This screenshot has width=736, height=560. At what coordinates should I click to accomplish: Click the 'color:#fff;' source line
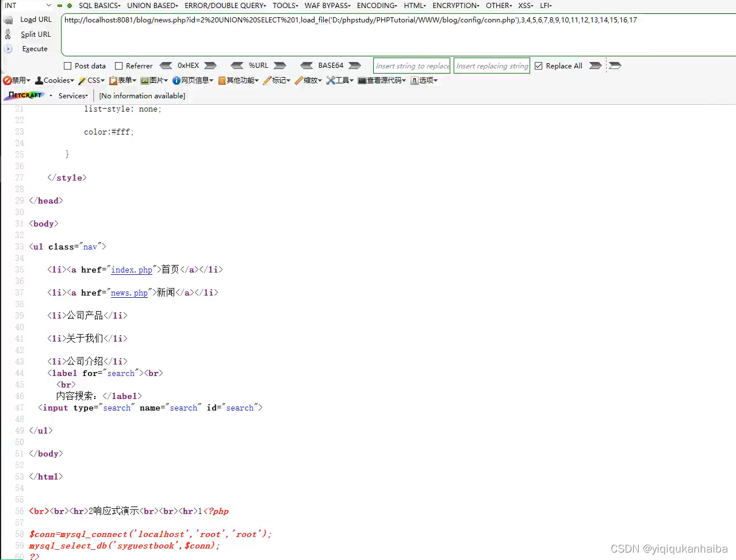point(109,132)
